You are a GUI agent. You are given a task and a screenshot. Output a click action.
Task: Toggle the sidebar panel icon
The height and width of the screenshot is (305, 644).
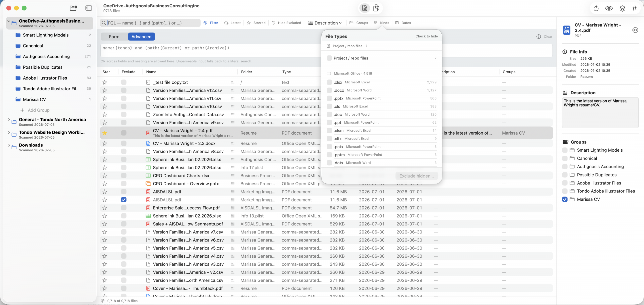(x=89, y=8)
